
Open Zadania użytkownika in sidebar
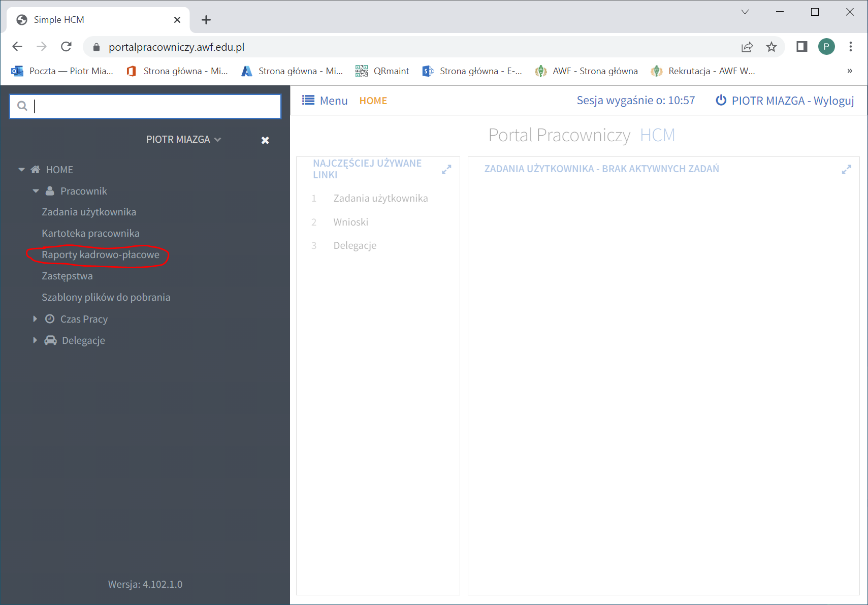pyautogui.click(x=89, y=212)
